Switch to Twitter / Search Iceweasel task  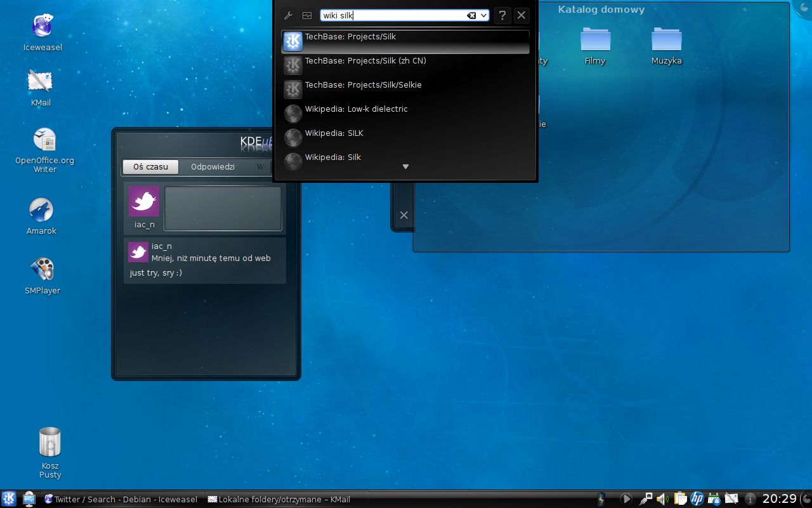(121, 499)
